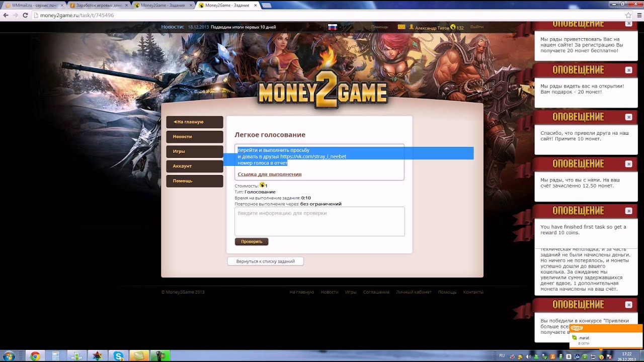Open the footer Личный кабинет link
644x362 pixels.
click(414, 292)
